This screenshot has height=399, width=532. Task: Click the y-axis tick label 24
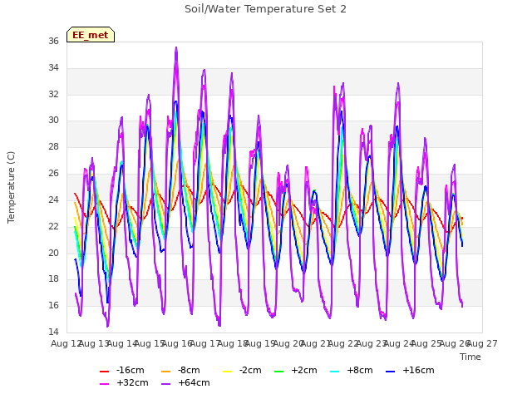[53, 199]
